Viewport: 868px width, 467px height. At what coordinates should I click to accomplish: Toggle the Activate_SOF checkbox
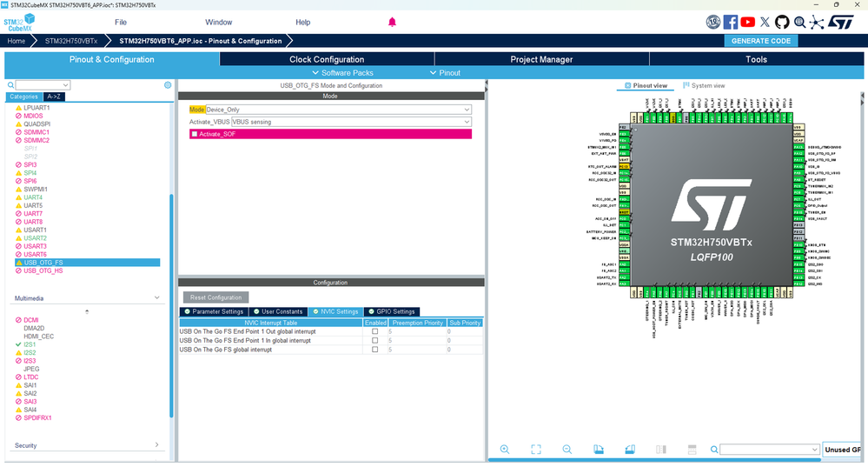tap(195, 134)
